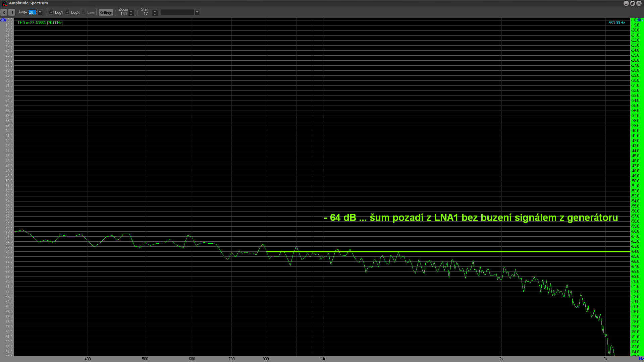Click the Avg input field showing 20
Image resolution: width=644 pixels, height=362 pixels.
(x=32, y=12)
